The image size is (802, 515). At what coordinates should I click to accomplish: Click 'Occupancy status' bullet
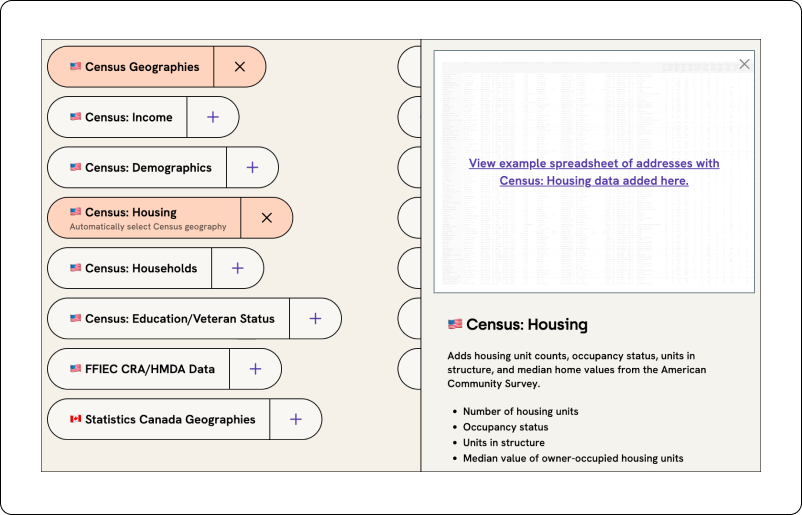(505, 427)
